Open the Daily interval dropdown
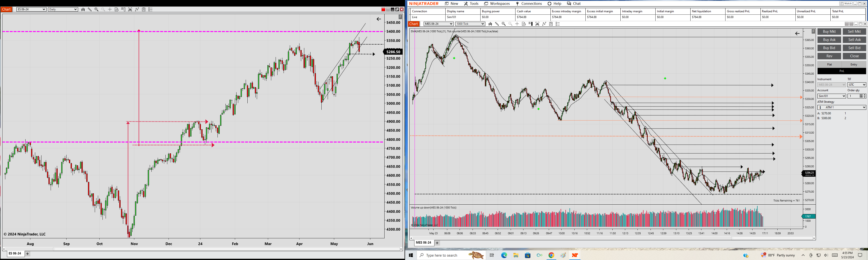The width and height of the screenshot is (868, 260). point(63,9)
